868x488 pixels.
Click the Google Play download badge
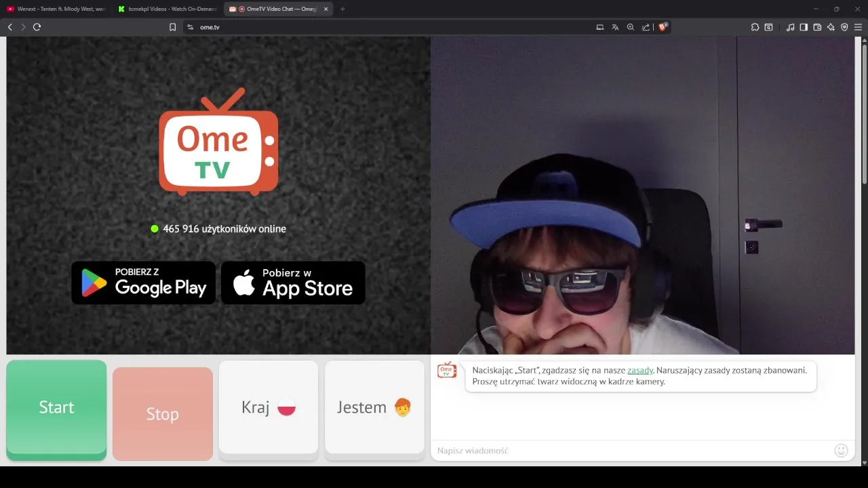click(143, 283)
